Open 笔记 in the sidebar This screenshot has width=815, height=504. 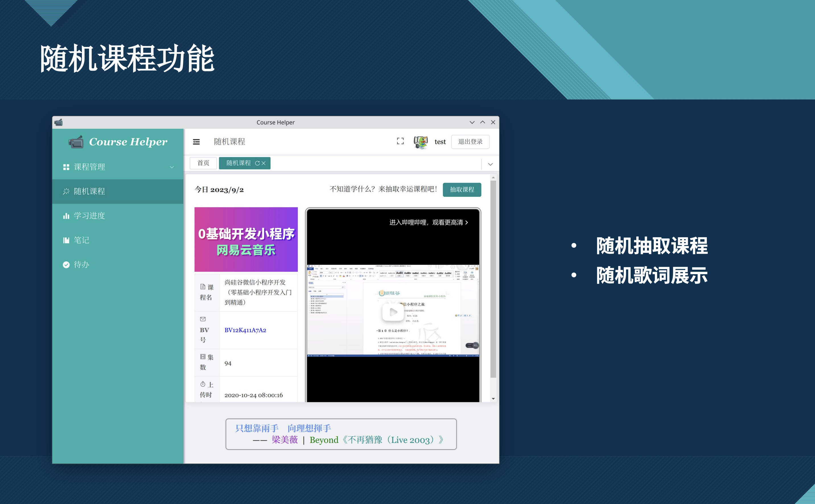81,240
